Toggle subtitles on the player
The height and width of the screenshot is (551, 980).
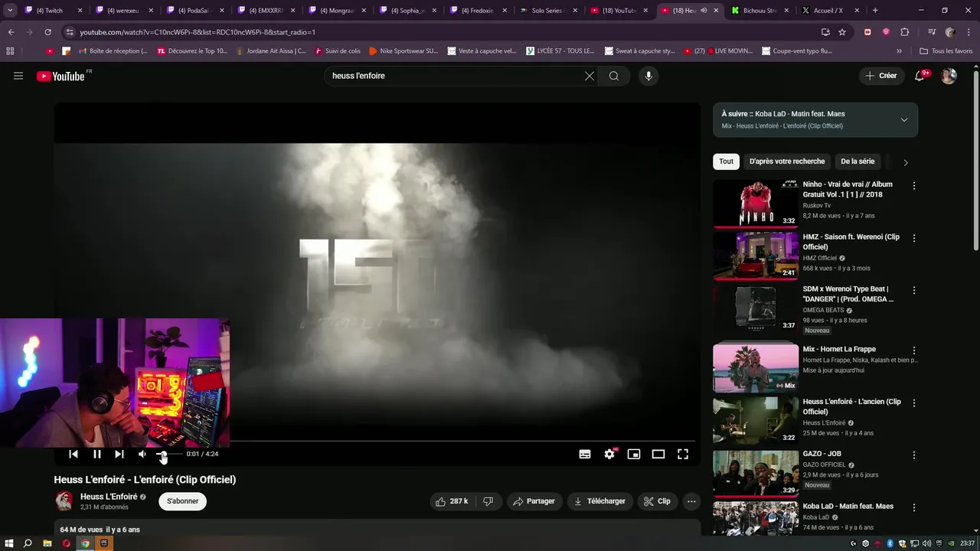pos(585,454)
